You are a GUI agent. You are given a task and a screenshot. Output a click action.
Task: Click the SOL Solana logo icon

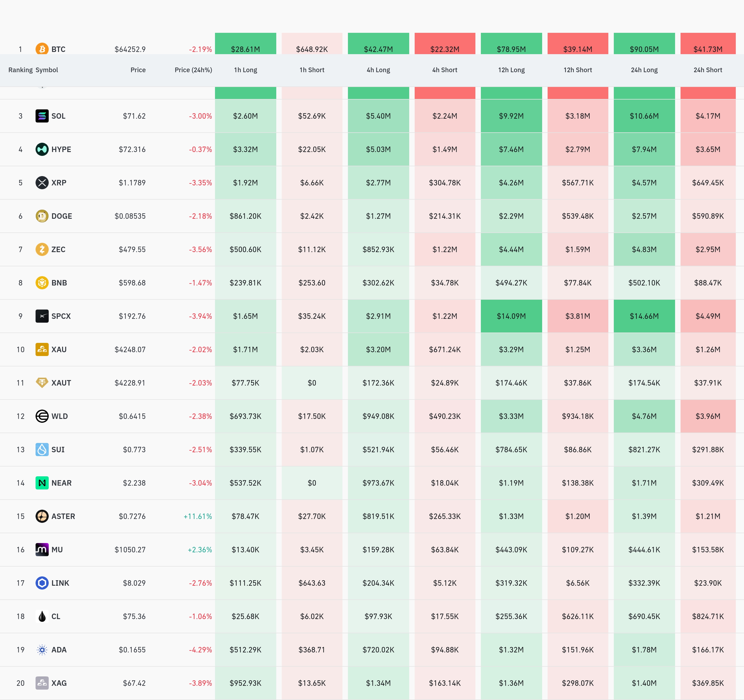(x=42, y=116)
